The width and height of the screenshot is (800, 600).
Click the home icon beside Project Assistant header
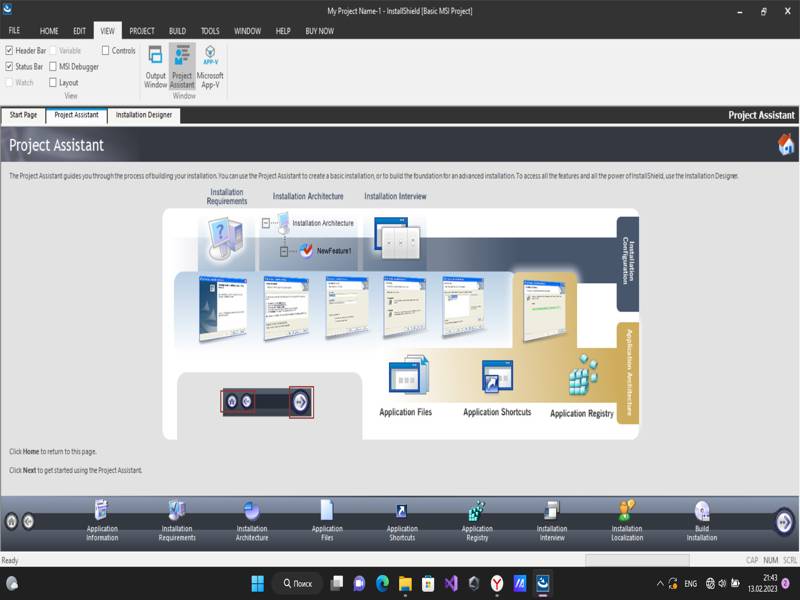786,145
